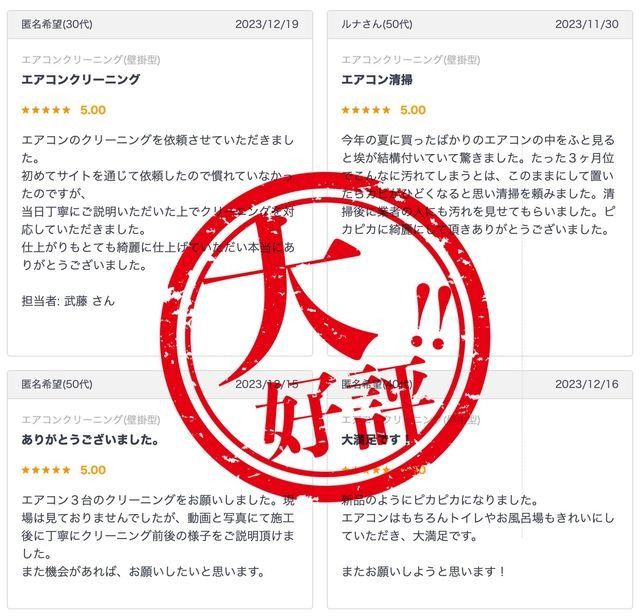640x616 pixels.
Task: Click the date 2023/12/16
Action: tap(587, 384)
